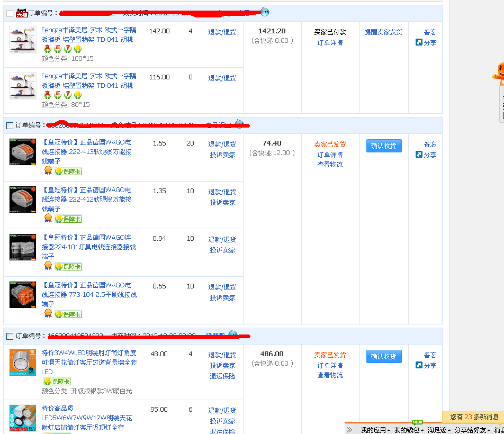Click 备忘 on the 486.00 order
The width and height of the screenshot is (504, 434).
[430, 355]
